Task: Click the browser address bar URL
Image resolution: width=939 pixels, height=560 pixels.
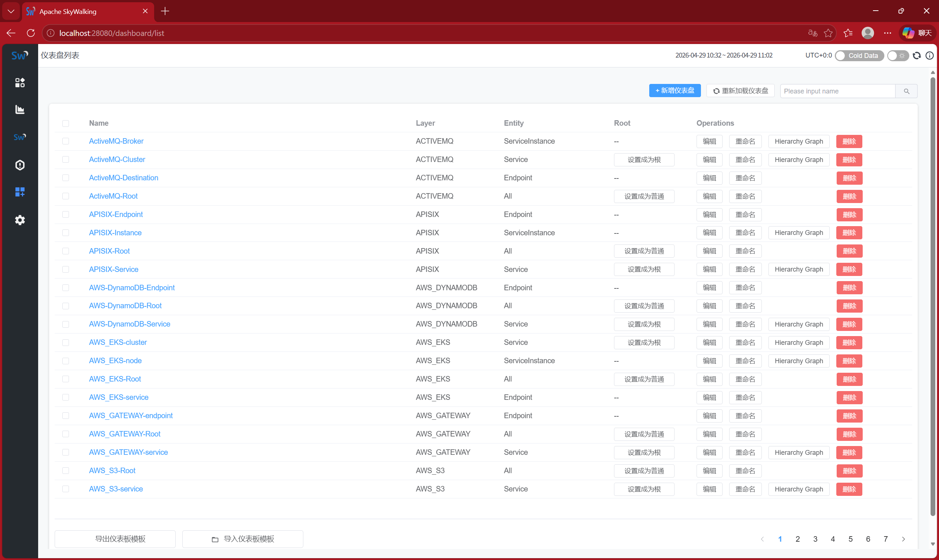Action: tap(112, 33)
